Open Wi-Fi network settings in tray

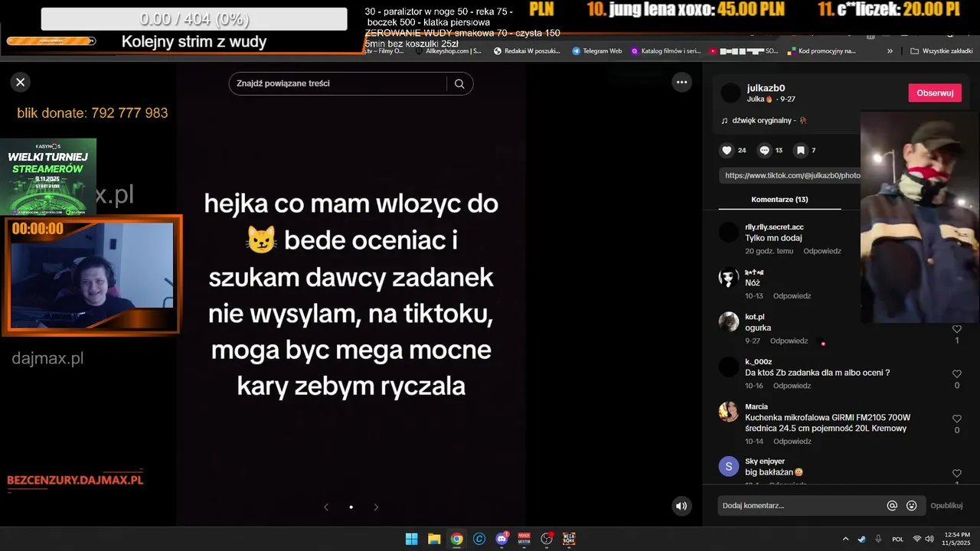coord(917,539)
